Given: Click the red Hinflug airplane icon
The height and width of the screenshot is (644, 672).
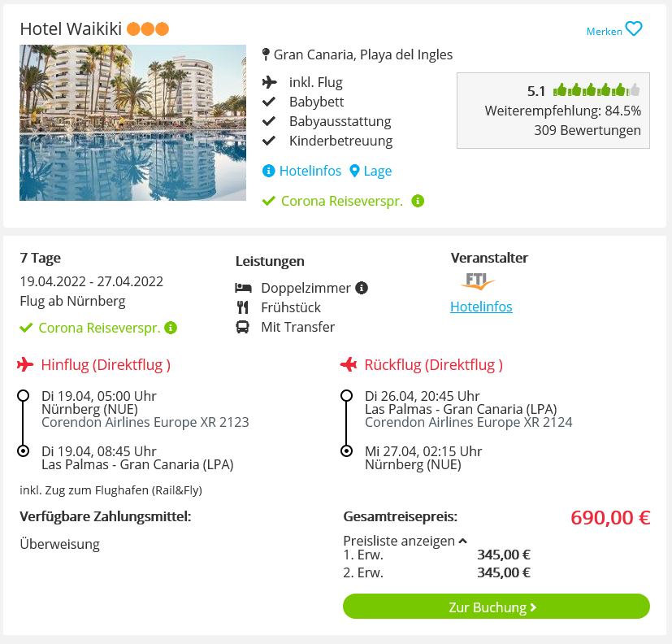Looking at the screenshot, I should [x=25, y=364].
